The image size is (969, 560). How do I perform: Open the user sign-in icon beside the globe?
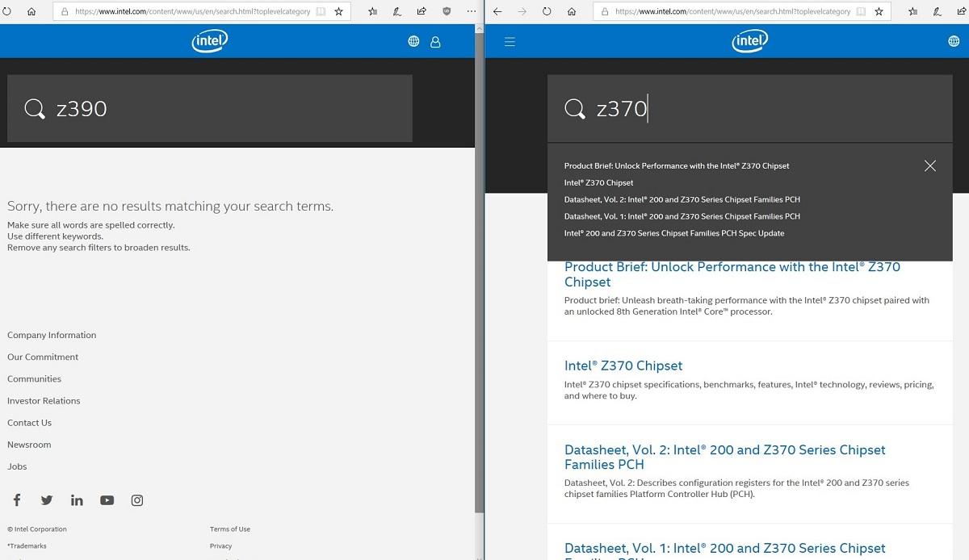pos(435,41)
